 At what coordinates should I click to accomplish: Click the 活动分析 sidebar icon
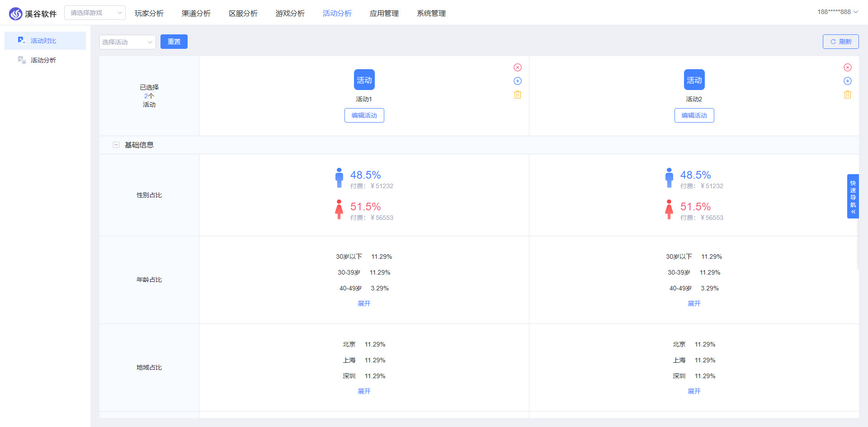coord(22,60)
